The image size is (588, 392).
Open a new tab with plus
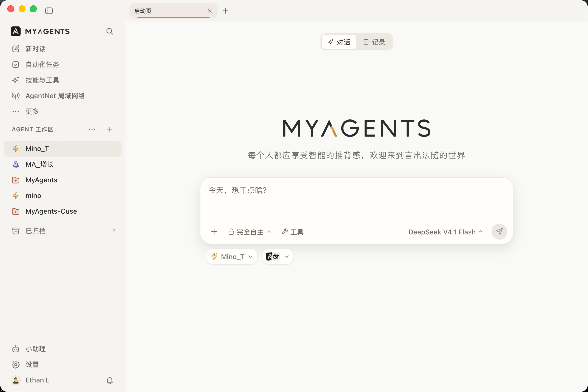(x=225, y=11)
